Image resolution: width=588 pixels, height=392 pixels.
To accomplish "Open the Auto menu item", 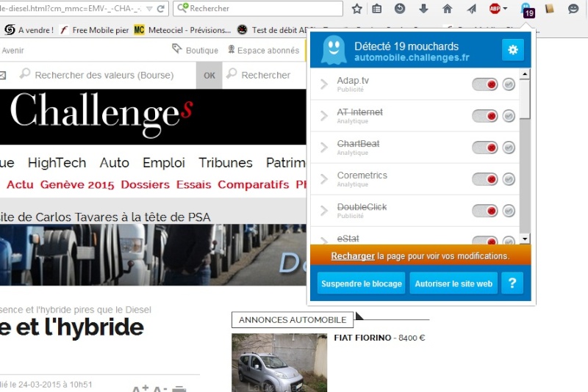I will coord(115,162).
